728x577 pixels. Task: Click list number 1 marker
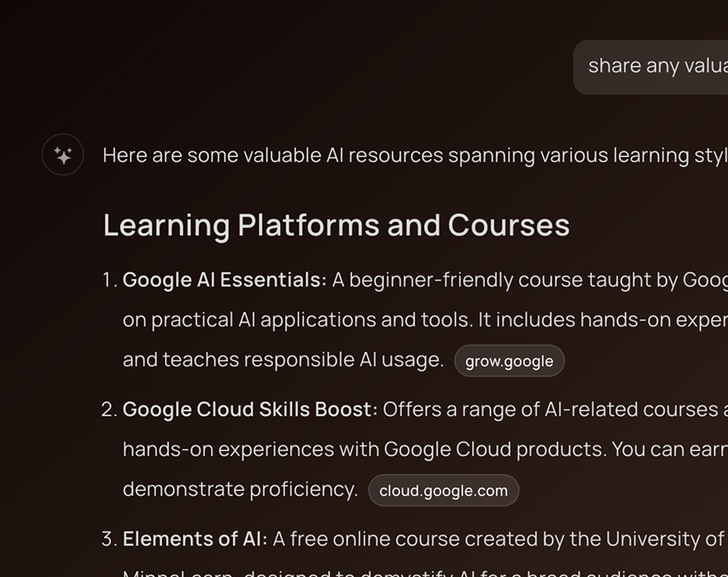(x=109, y=280)
